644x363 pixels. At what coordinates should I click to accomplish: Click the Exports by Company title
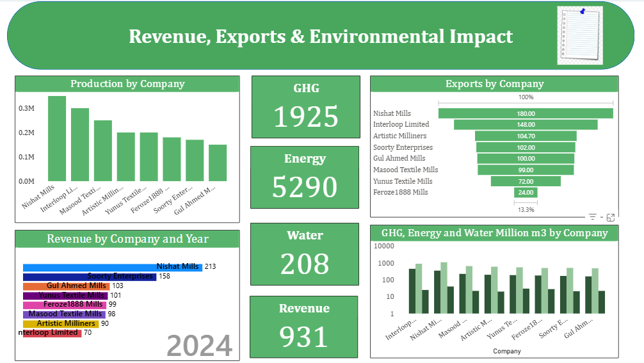click(x=494, y=84)
